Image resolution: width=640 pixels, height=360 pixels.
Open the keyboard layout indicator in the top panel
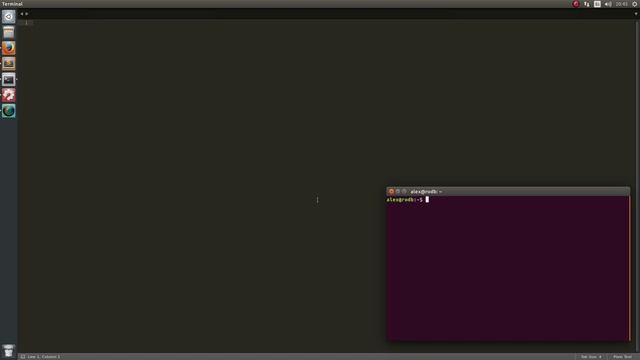(x=597, y=4)
